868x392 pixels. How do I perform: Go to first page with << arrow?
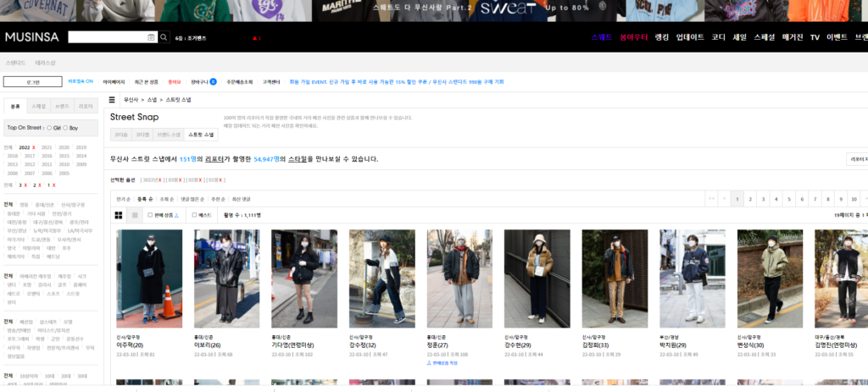click(x=711, y=199)
